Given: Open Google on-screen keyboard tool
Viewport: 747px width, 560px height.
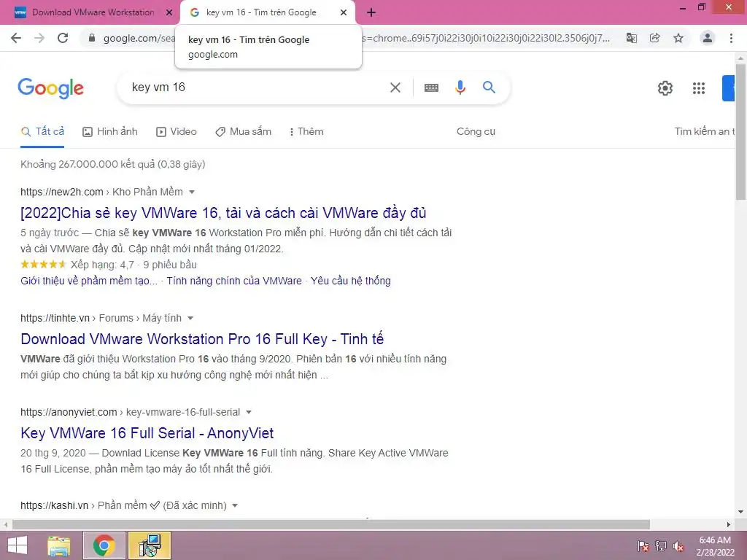Looking at the screenshot, I should [x=431, y=87].
